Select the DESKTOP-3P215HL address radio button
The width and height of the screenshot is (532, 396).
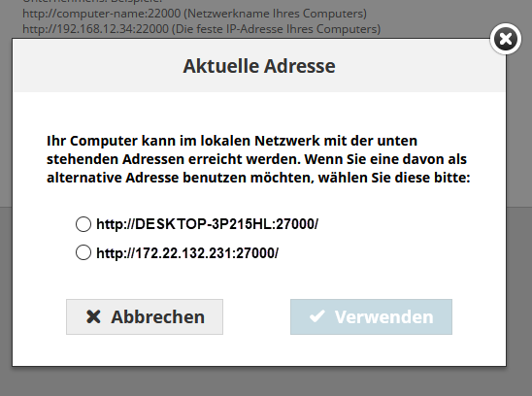click(83, 224)
